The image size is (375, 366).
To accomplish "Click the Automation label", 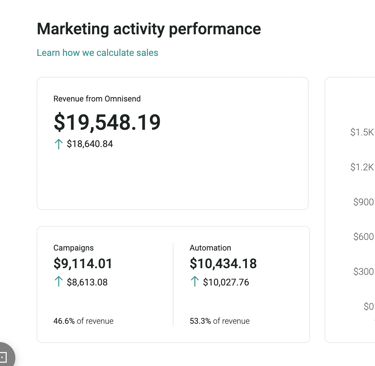I will point(210,248).
